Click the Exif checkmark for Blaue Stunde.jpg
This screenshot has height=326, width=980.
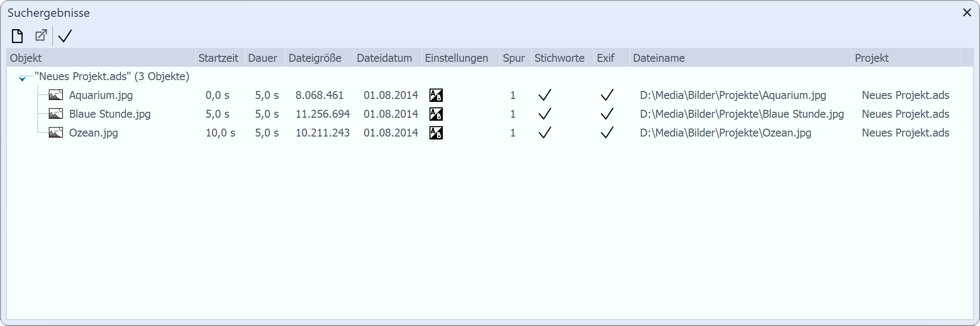[x=608, y=114]
